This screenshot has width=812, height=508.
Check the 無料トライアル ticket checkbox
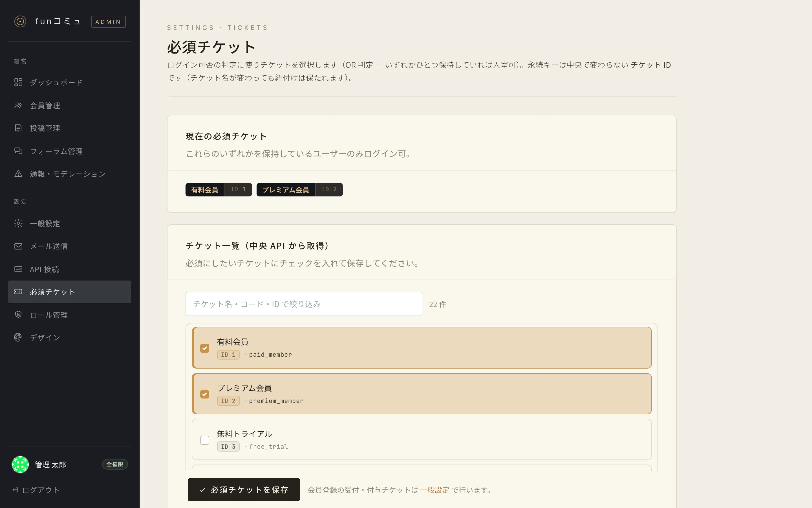[205, 440]
